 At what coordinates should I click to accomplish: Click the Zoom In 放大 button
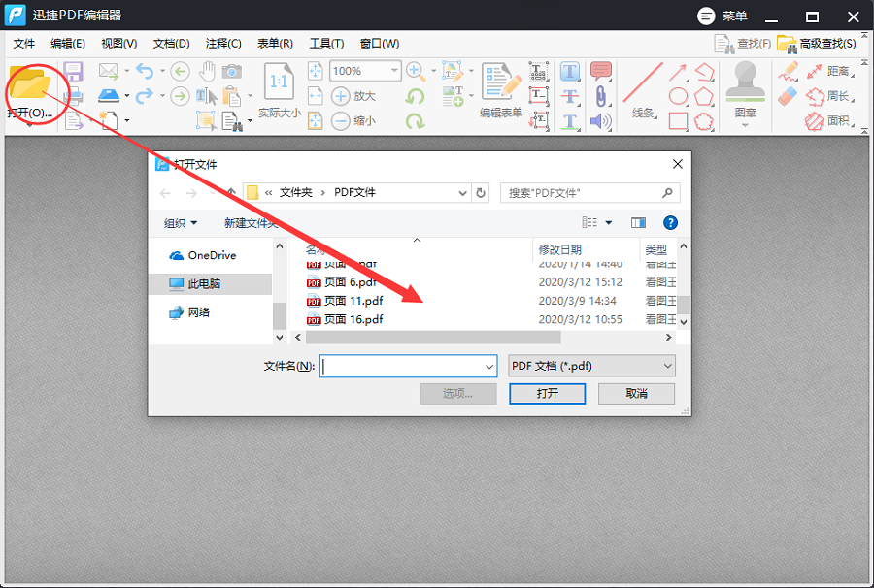(x=353, y=96)
